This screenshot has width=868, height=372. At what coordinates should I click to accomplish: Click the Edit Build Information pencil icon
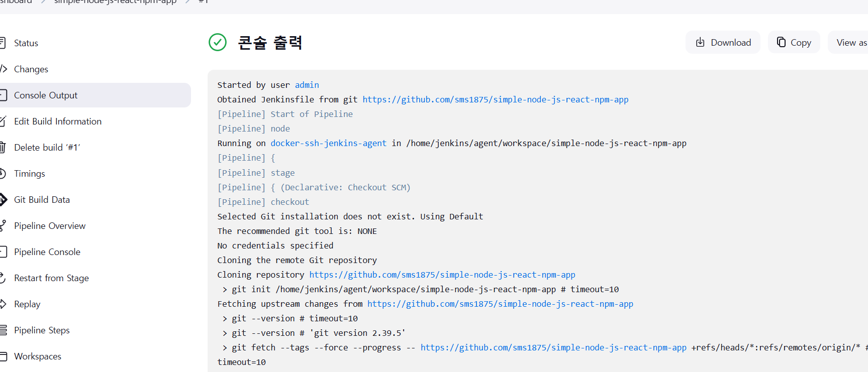click(3, 121)
